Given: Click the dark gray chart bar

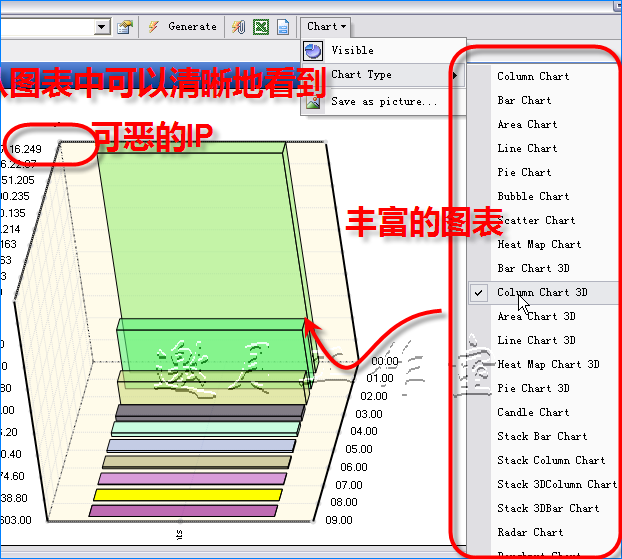Looking at the screenshot, I should (209, 411).
